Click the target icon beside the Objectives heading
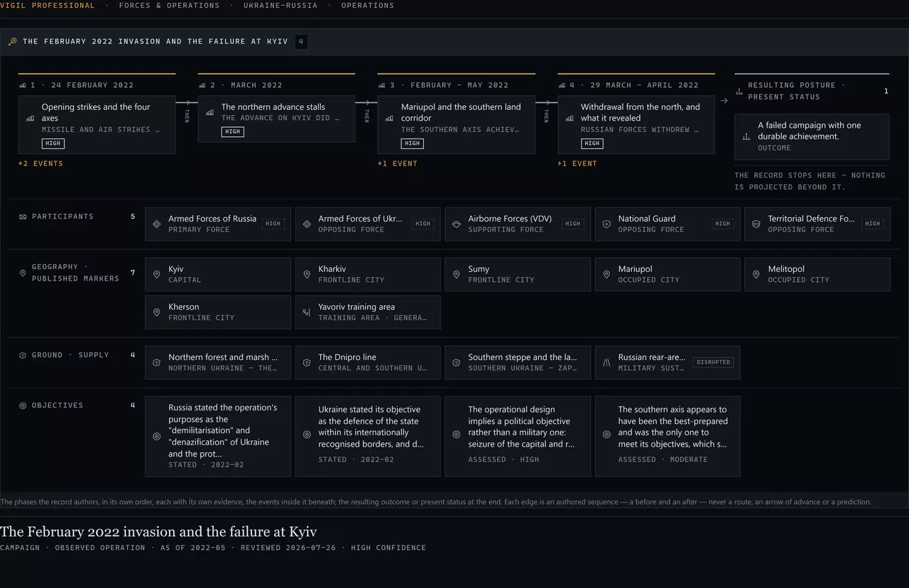The image size is (909, 588). (x=23, y=405)
